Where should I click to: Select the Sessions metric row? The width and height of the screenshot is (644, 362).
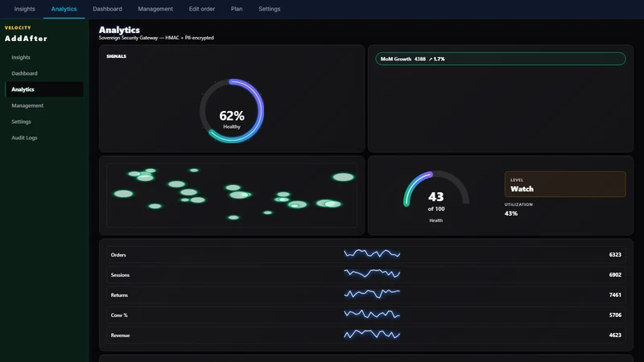click(366, 274)
